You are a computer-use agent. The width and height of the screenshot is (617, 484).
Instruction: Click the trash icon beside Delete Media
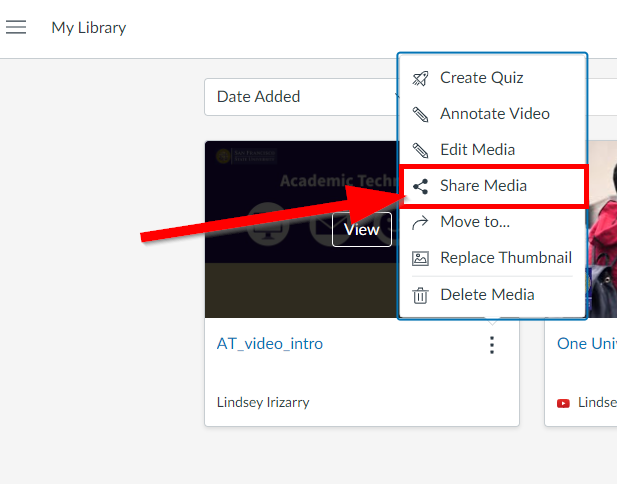(x=420, y=296)
